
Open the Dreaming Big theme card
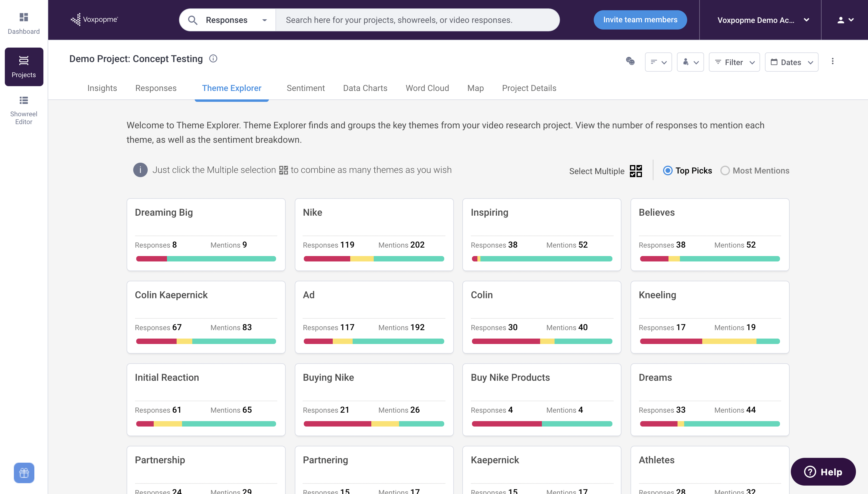pyautogui.click(x=206, y=235)
